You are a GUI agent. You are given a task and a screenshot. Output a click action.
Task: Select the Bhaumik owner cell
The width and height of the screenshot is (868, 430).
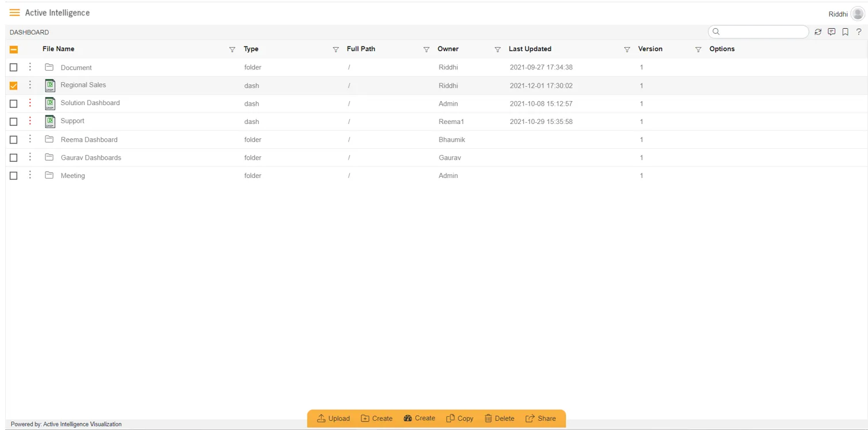click(x=451, y=140)
